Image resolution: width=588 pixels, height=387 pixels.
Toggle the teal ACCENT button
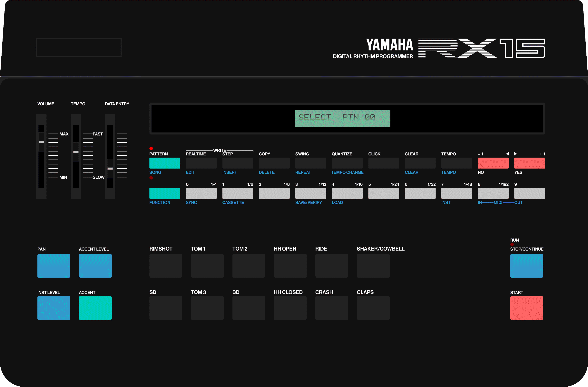click(95, 308)
